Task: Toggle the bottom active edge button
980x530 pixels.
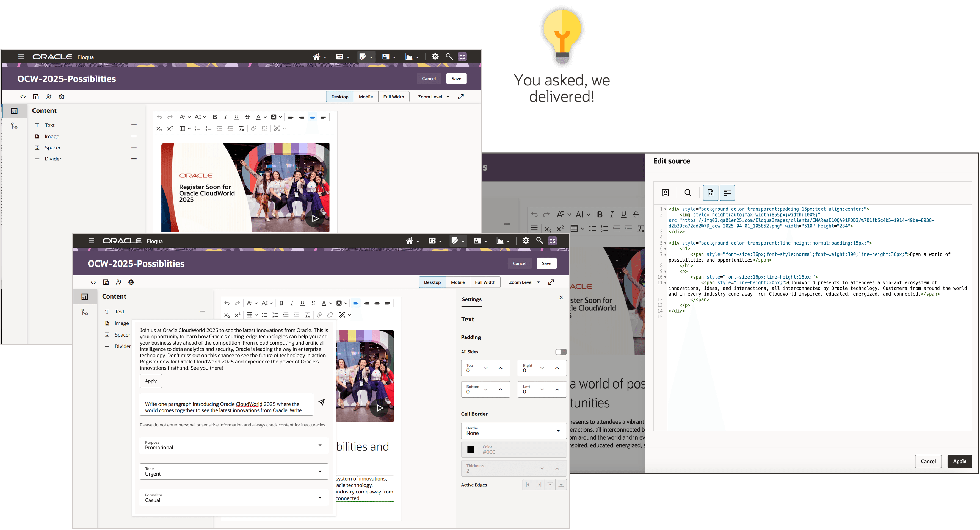Action: tap(561, 485)
